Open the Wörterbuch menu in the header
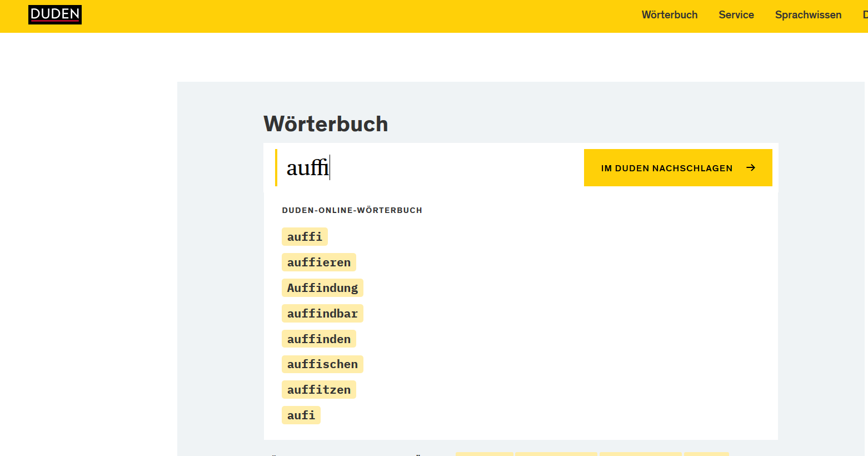Image resolution: width=868 pixels, height=456 pixels. [x=669, y=15]
